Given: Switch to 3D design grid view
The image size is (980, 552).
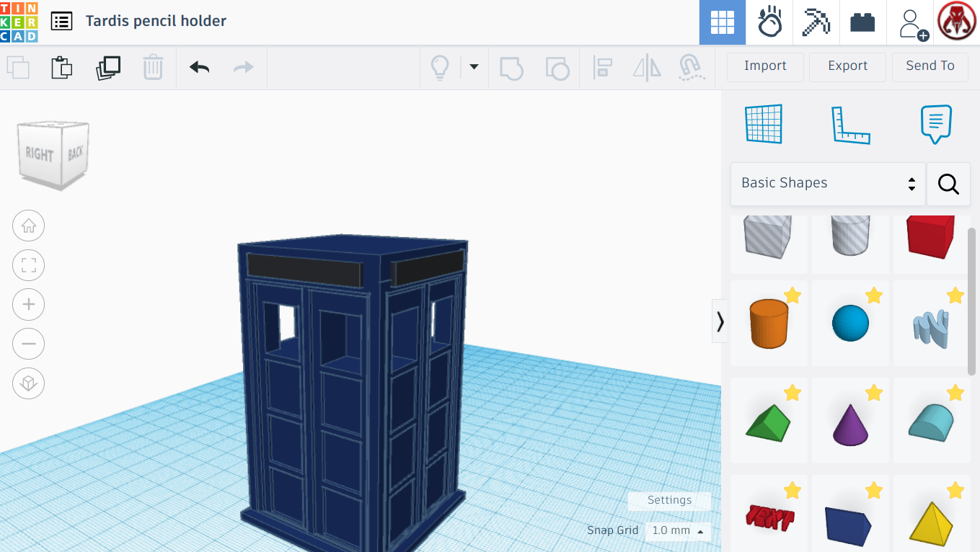Looking at the screenshot, I should pyautogui.click(x=723, y=22).
